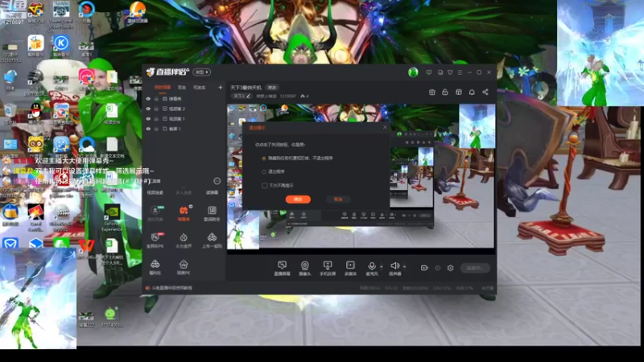The height and width of the screenshot is (362, 644).
Task: Toggle visibility of the 视频集 1 source
Action: (148, 118)
